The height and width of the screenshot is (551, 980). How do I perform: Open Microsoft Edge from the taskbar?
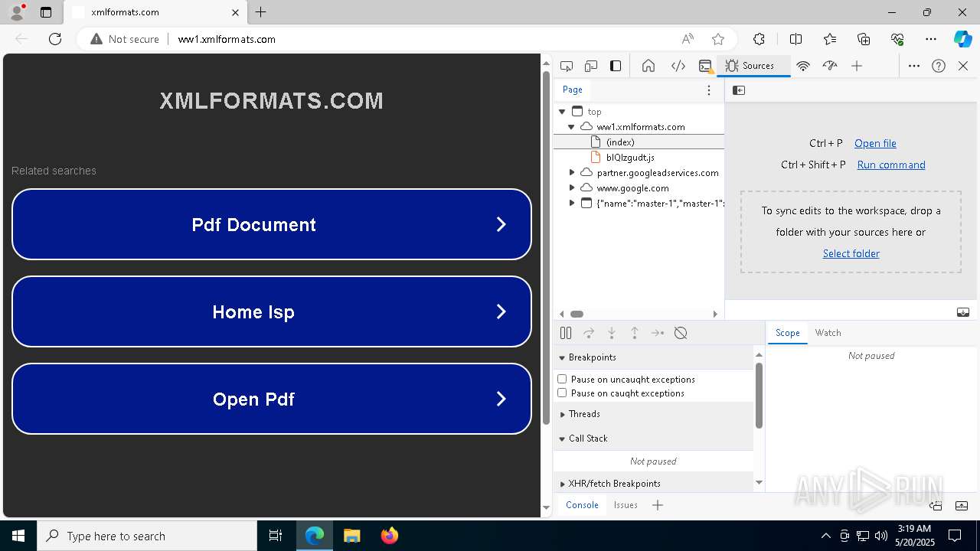click(x=315, y=536)
